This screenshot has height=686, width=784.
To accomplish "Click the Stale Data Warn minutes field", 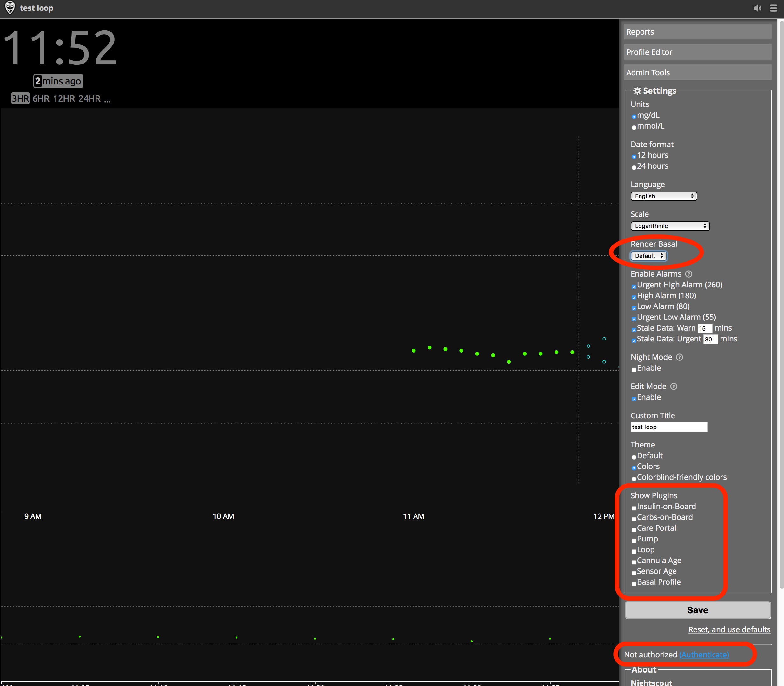I will coord(705,328).
